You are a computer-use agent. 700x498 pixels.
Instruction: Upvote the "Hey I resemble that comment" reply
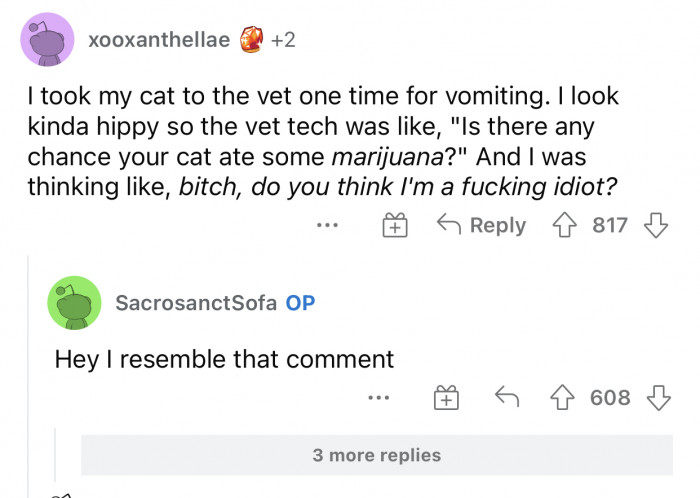click(565, 398)
